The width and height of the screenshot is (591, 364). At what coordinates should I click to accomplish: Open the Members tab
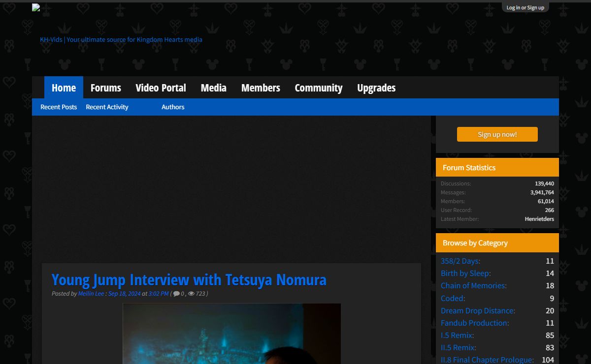[261, 88]
